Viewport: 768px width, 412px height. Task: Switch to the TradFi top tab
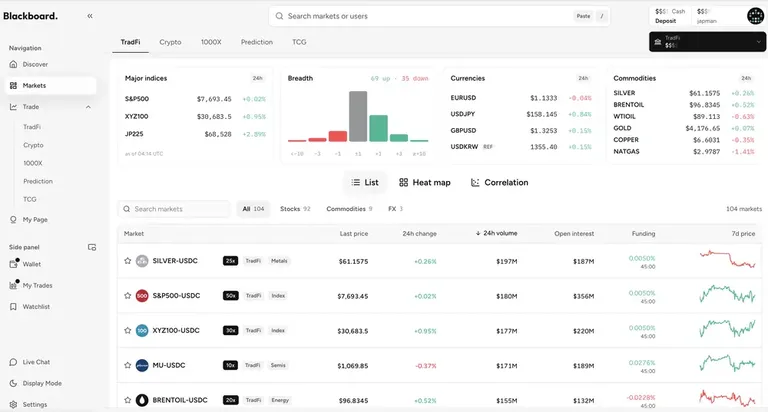point(130,42)
